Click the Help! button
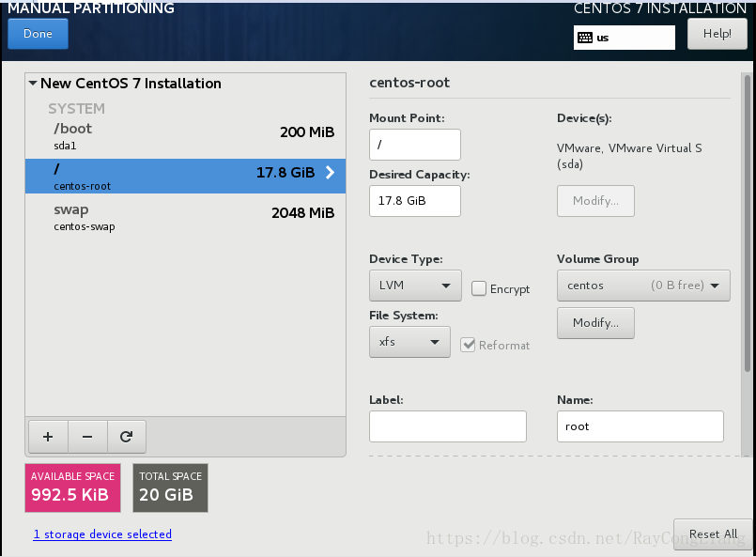Viewport: 756px width, 557px height. click(x=717, y=34)
